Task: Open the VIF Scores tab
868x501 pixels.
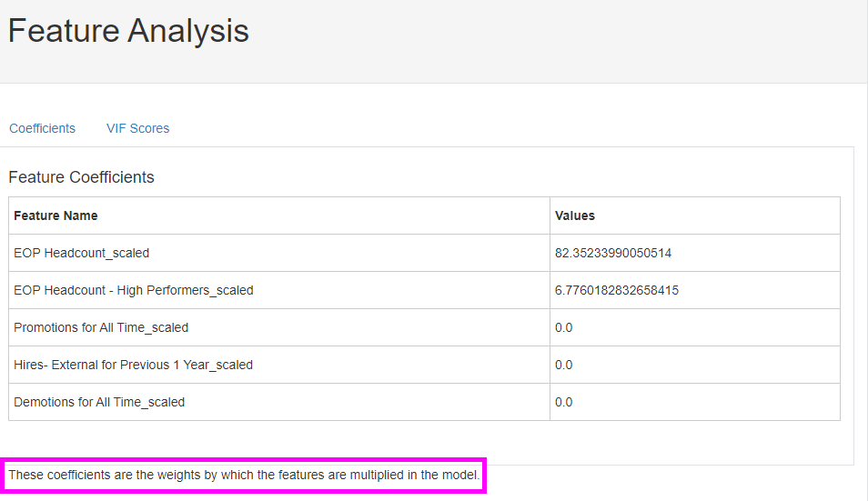Action: tap(137, 128)
